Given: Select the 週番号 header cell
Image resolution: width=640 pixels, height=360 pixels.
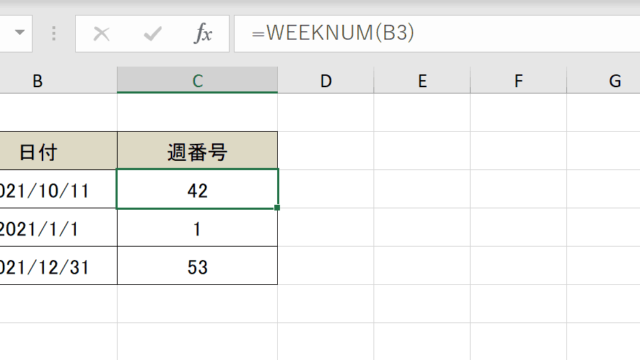Looking at the screenshot, I should pyautogui.click(x=198, y=151).
